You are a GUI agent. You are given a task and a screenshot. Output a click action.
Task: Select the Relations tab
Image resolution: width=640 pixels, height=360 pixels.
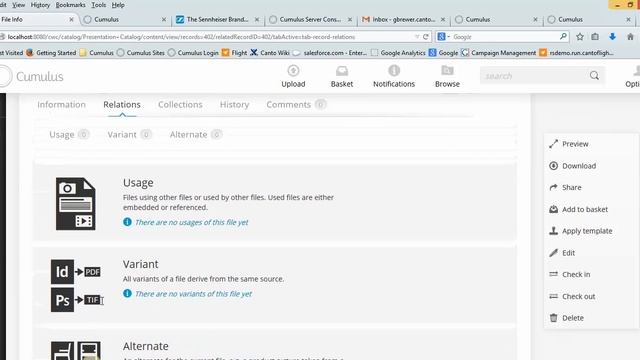pyautogui.click(x=122, y=104)
